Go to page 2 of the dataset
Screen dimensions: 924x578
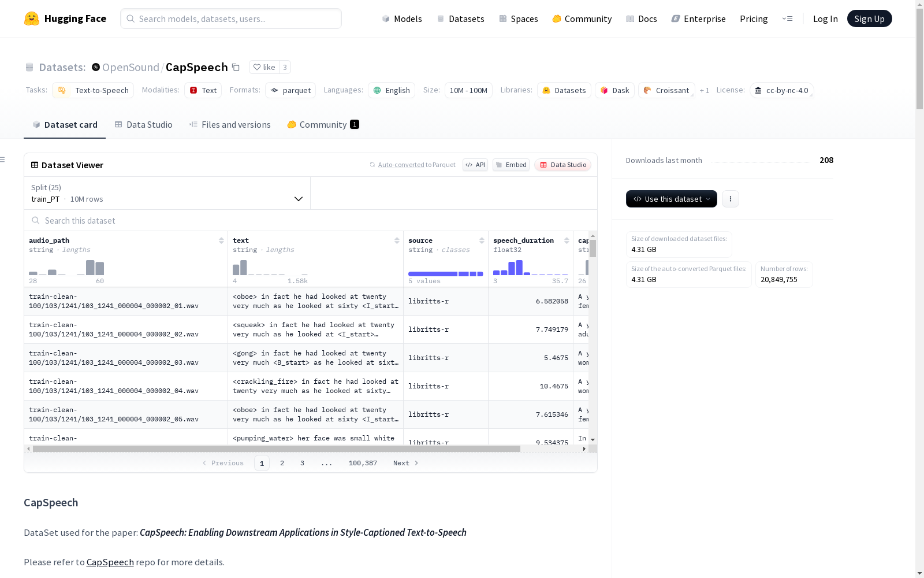[x=282, y=463]
